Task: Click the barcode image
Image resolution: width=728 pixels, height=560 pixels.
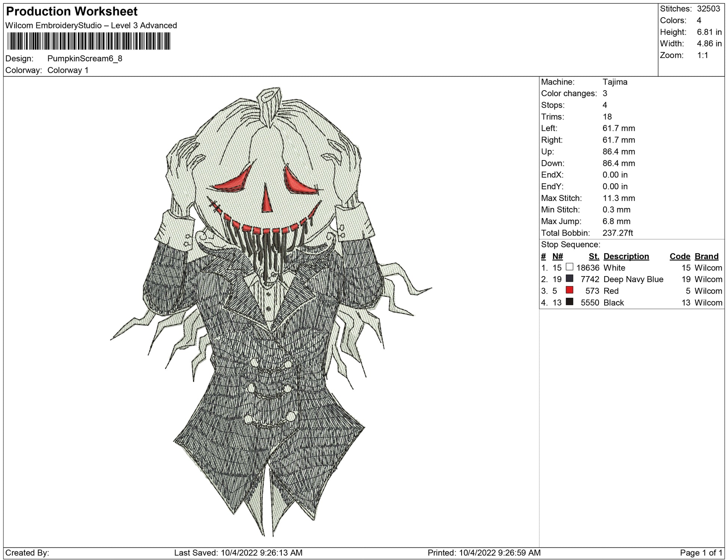Action: (x=89, y=41)
